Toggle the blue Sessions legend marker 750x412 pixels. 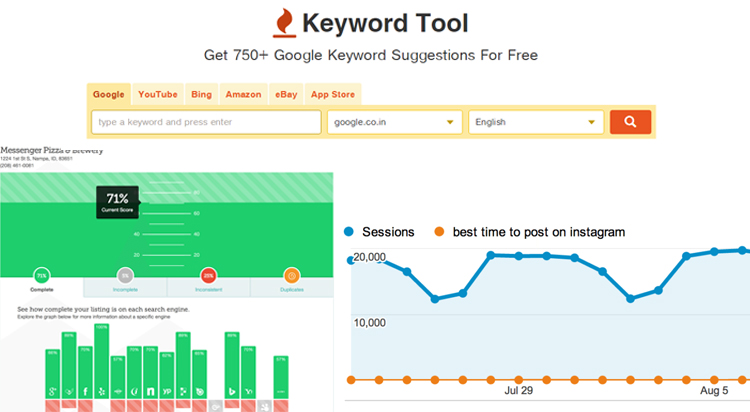pos(349,232)
